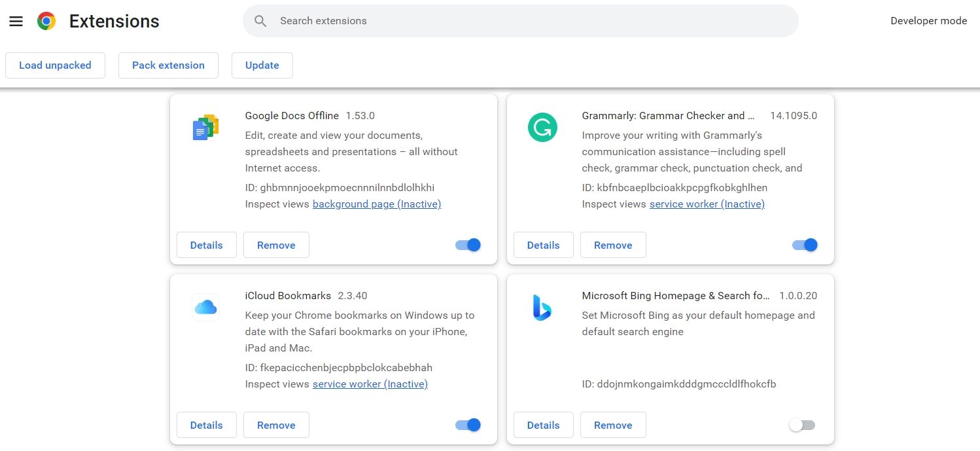Viewport: 980px width, 451px height.
Task: Click the Chrome logo icon
Action: tap(46, 20)
